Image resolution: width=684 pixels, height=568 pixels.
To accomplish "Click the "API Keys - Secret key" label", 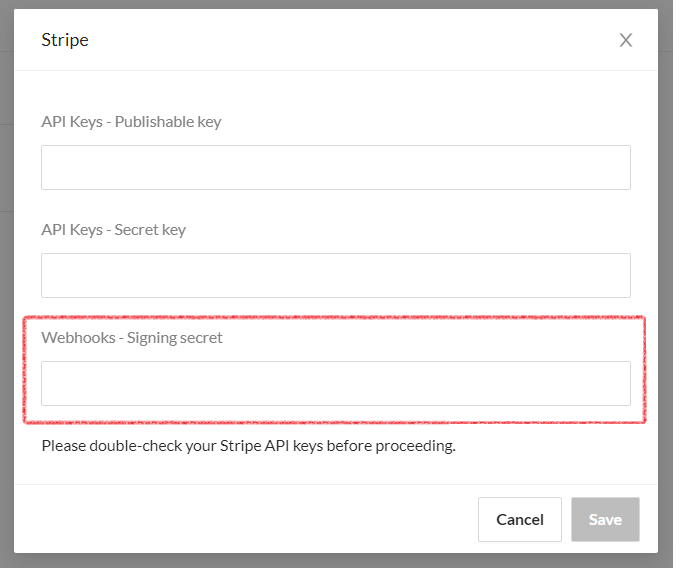I will point(113,230).
